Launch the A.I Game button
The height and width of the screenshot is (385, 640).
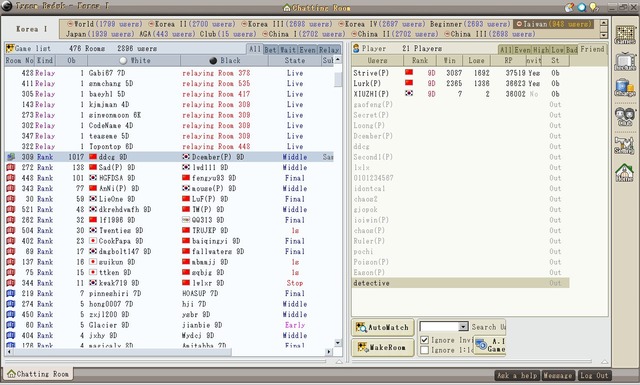(490, 345)
